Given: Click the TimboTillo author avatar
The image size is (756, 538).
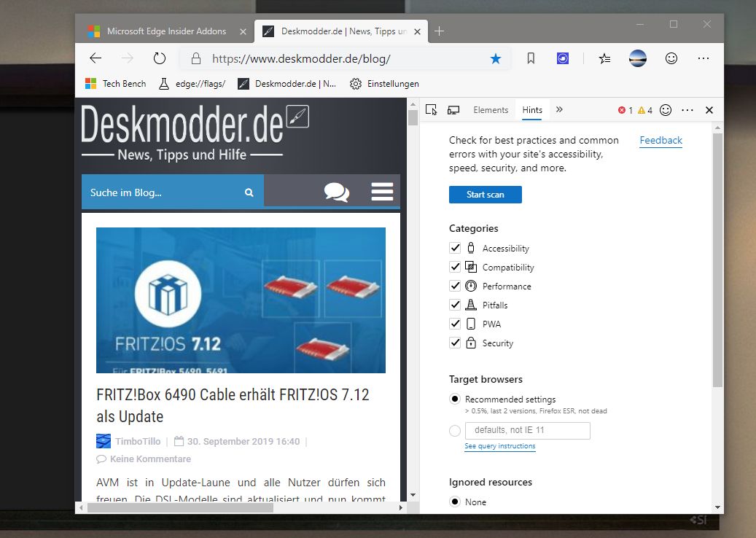Looking at the screenshot, I should pyautogui.click(x=104, y=441).
